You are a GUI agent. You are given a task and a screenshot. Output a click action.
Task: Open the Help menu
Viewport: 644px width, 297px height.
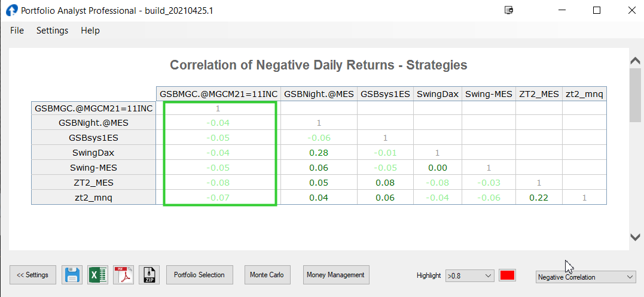pyautogui.click(x=90, y=31)
